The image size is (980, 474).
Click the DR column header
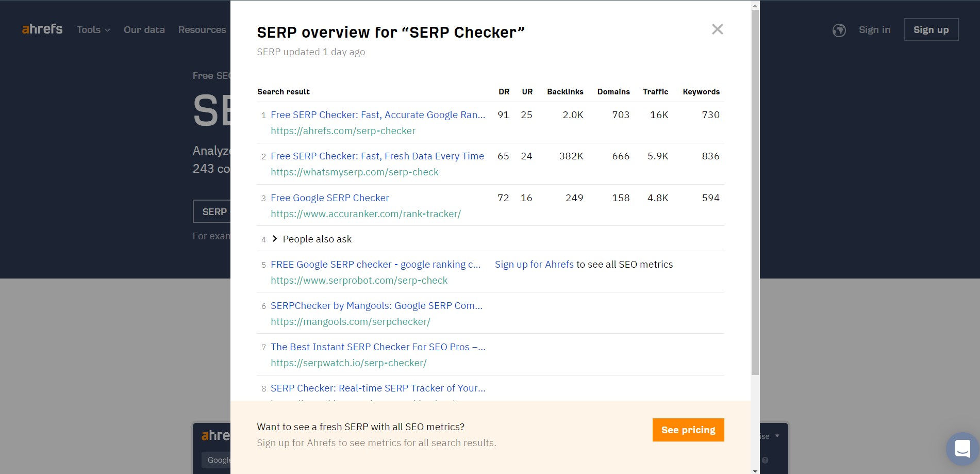(504, 92)
